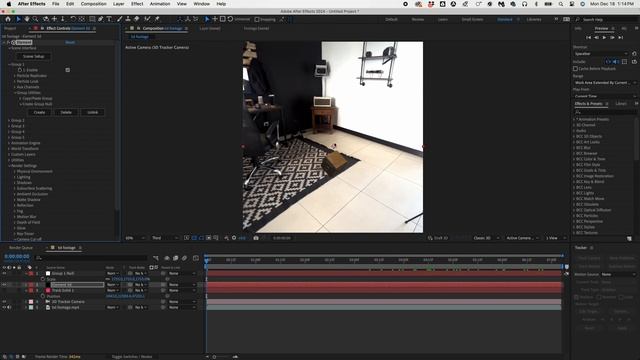Click Reset link for Element effect

70,42
